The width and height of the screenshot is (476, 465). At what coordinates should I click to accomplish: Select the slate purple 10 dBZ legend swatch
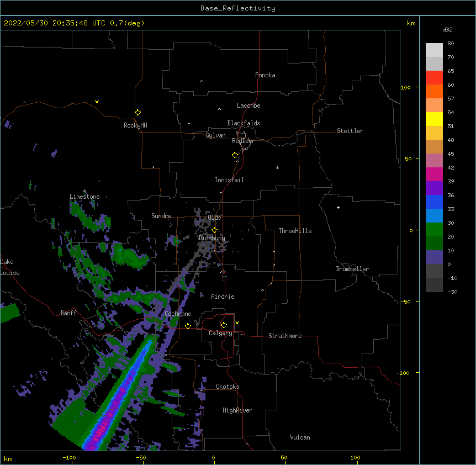pos(434,257)
